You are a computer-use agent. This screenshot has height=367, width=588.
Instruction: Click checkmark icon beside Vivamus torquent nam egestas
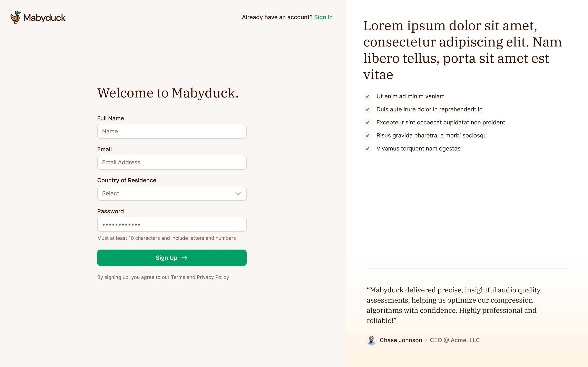[x=367, y=149]
